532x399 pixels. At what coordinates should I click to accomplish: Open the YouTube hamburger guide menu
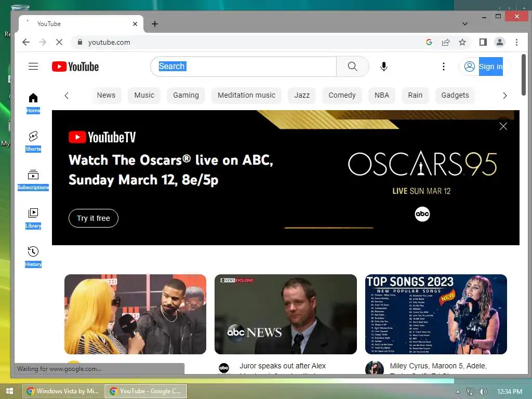pyautogui.click(x=33, y=66)
